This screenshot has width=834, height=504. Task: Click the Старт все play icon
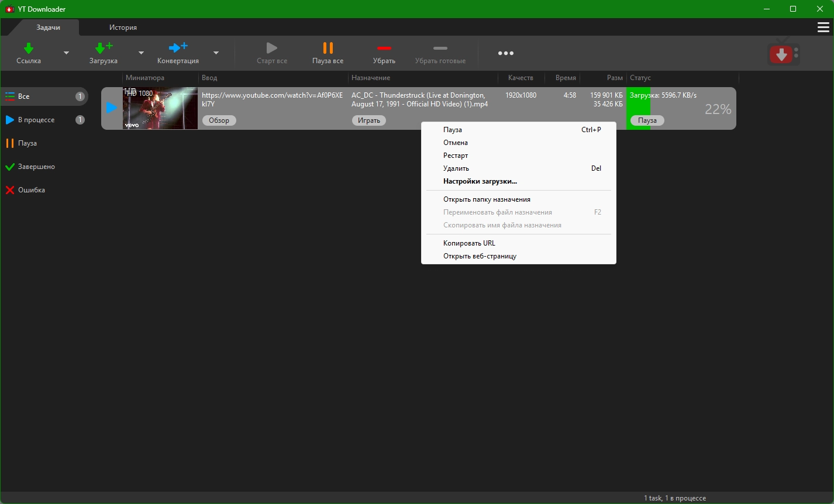click(271, 48)
